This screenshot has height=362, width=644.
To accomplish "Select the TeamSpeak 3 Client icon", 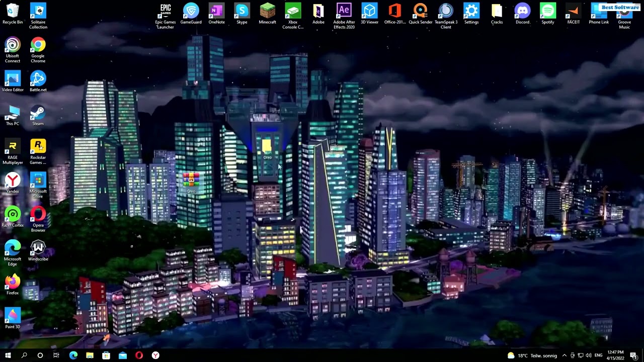I will 446,16.
